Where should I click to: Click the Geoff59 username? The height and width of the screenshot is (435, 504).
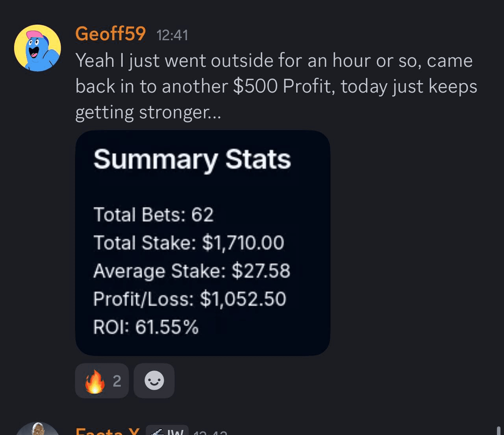click(110, 34)
